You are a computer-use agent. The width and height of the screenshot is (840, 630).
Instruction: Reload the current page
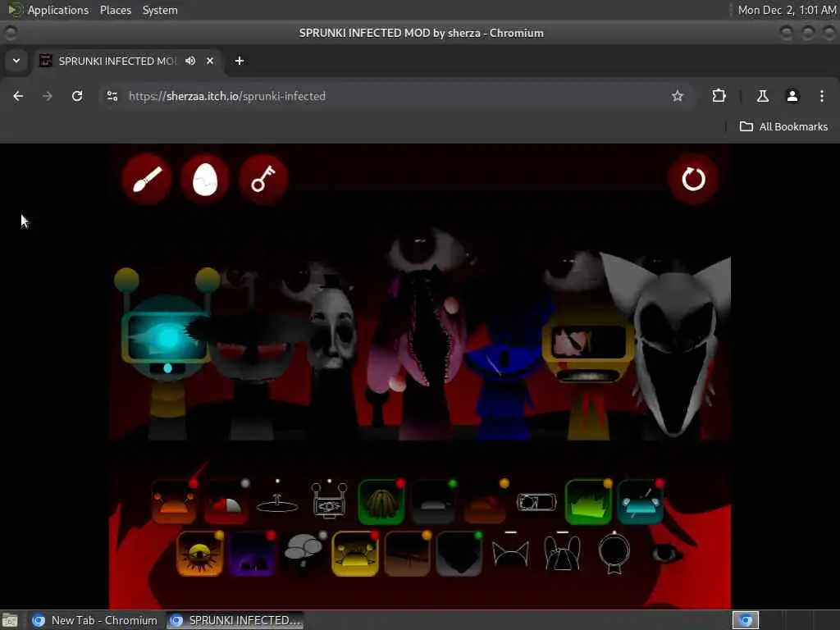[77, 96]
